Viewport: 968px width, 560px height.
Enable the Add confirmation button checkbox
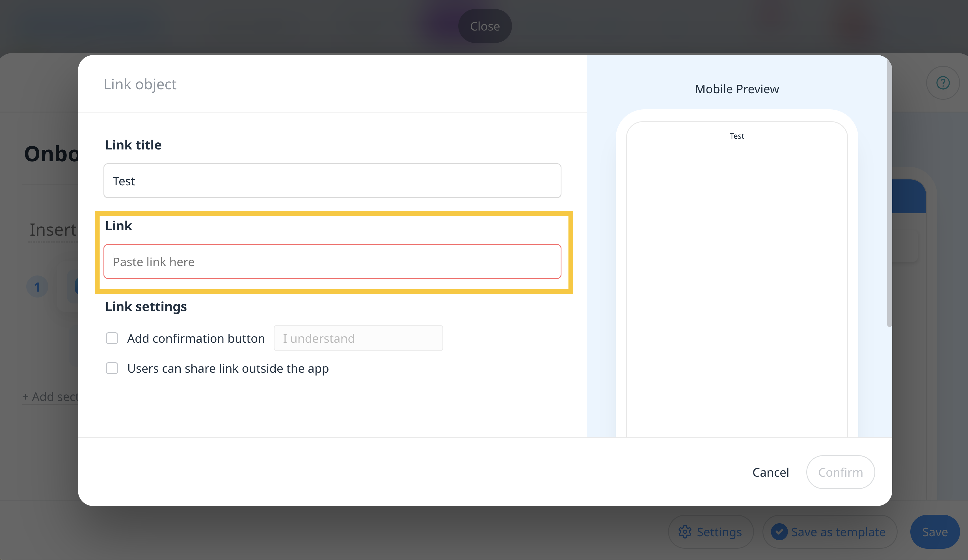(112, 338)
